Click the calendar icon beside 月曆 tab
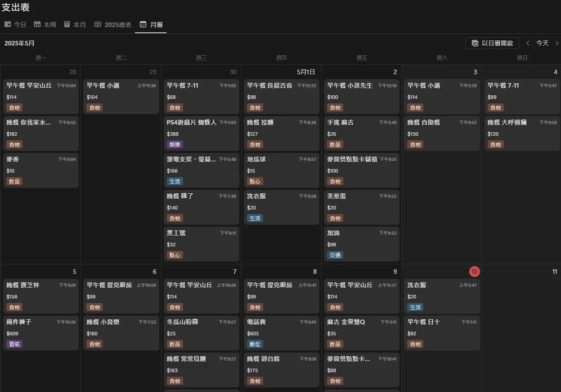Viewport: 561px width, 392px height. pos(143,24)
